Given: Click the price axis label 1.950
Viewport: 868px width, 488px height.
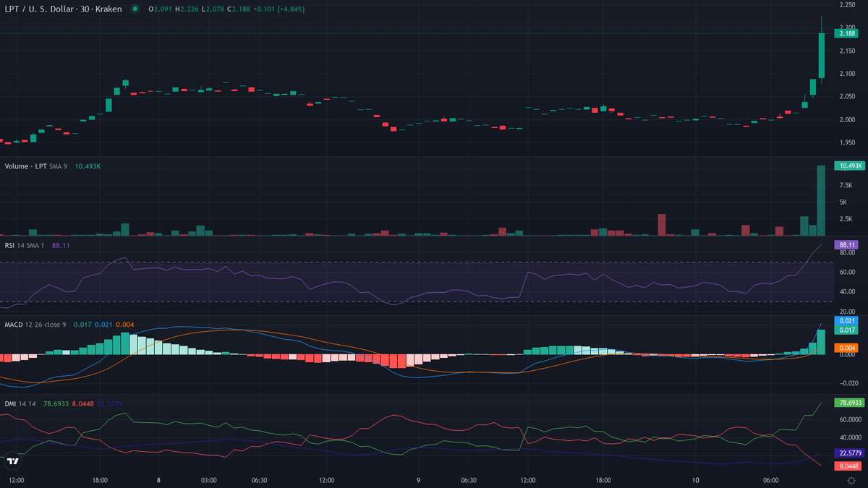Looking at the screenshot, I should coord(848,143).
